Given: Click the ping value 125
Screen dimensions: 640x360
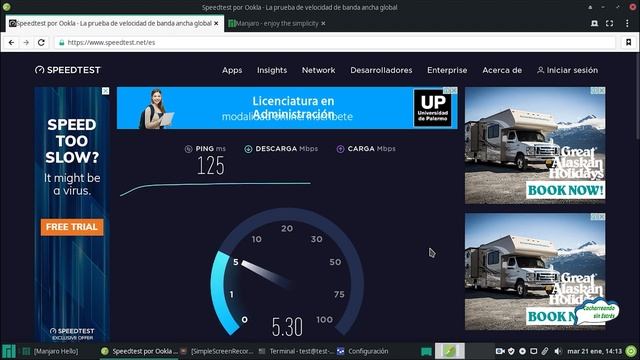Looking at the screenshot, I should [211, 166].
